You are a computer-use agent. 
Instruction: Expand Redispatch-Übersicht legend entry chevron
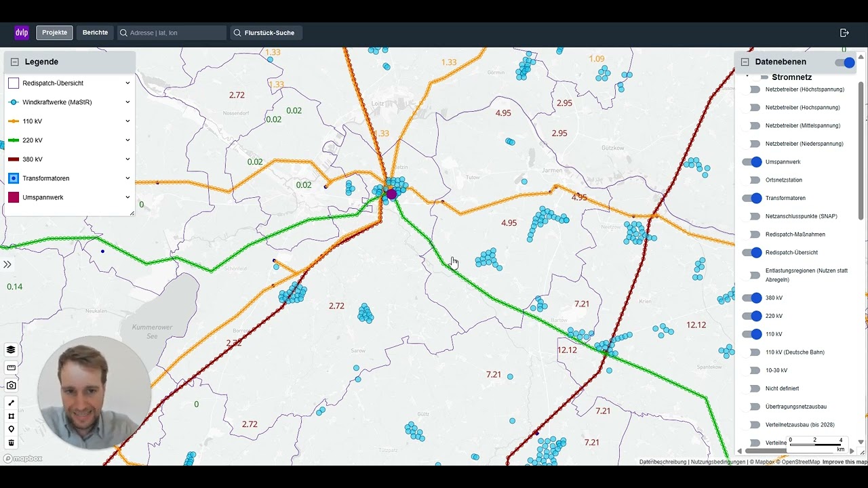(x=127, y=83)
